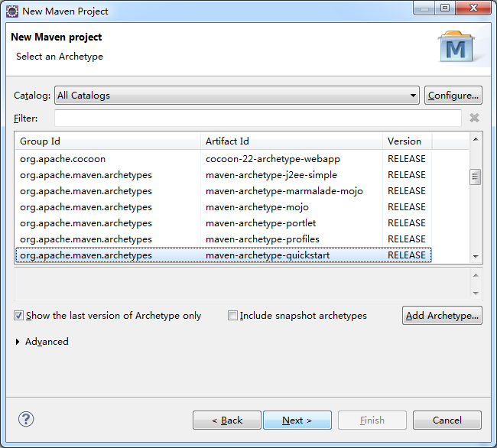Enable Include snapshot archetypes checkbox
This screenshot has width=497, height=448.
[232, 316]
